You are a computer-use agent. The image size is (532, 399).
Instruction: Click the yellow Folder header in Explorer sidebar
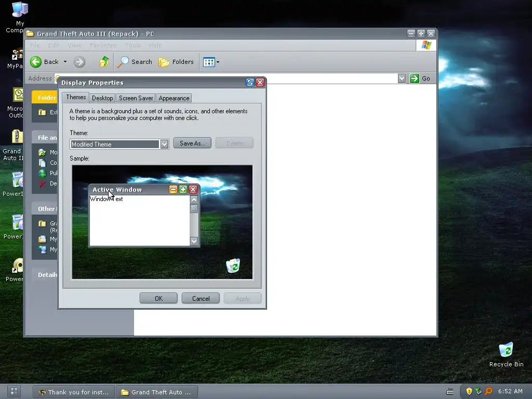45,97
